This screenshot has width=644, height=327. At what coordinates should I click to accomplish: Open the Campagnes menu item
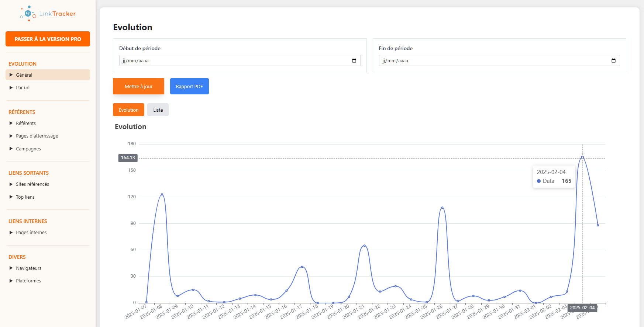[48, 149]
